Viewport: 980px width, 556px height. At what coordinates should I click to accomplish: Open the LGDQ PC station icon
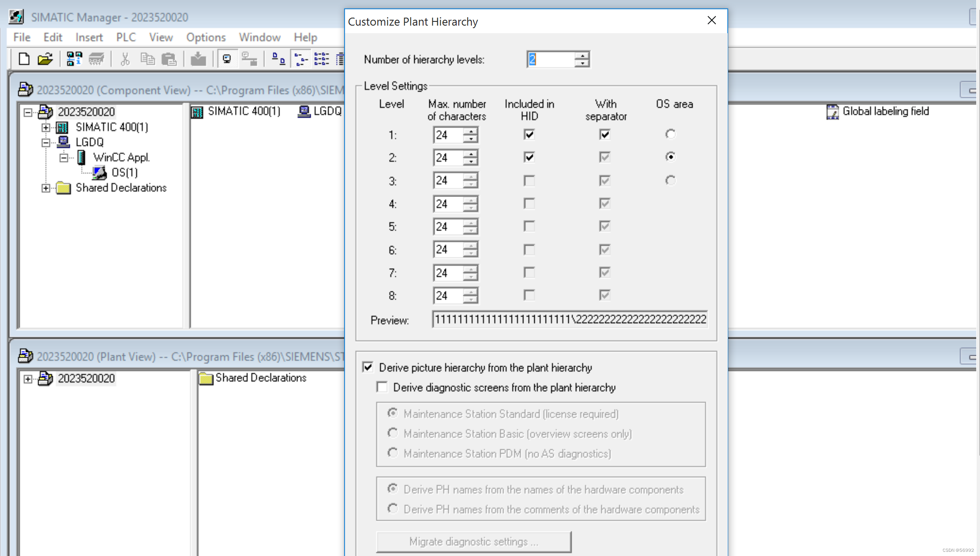[x=64, y=142]
